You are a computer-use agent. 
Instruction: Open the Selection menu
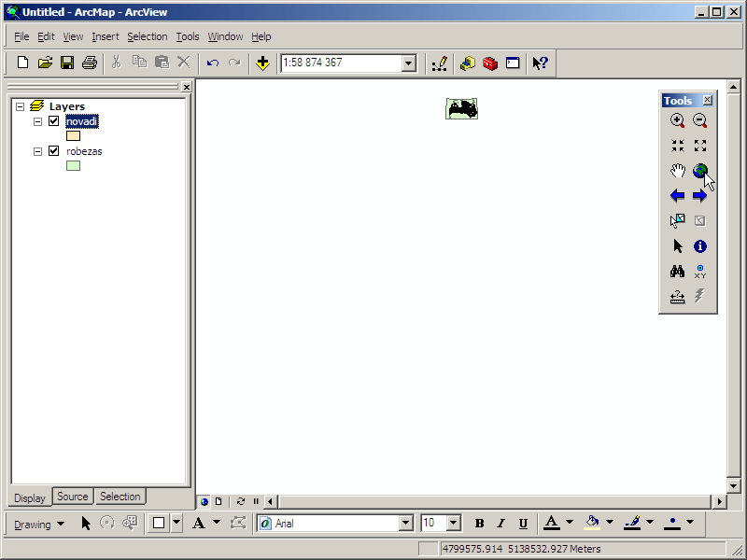pos(148,36)
